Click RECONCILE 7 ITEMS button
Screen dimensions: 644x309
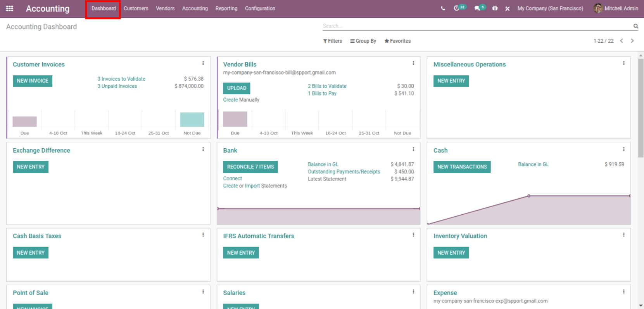pos(250,167)
